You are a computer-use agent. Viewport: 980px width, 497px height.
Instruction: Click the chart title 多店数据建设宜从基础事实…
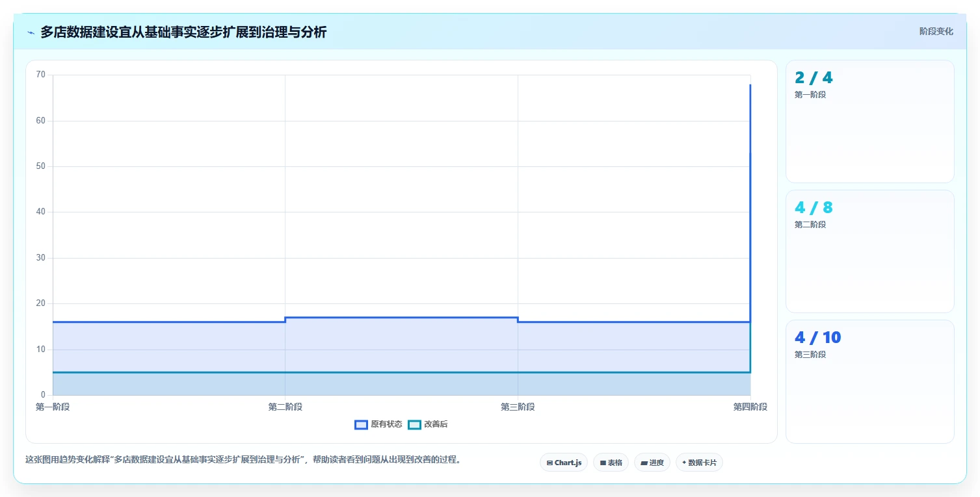[x=183, y=32]
